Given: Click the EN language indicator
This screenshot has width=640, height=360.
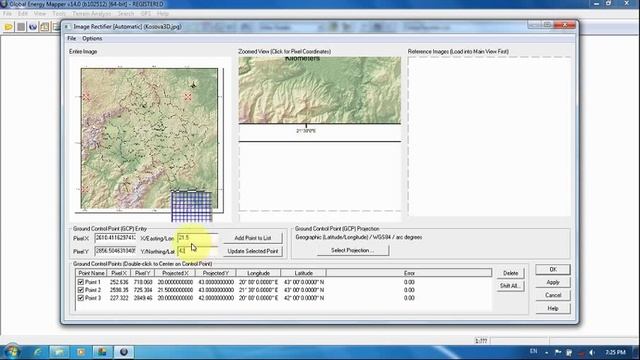Looking at the screenshot, I should point(533,351).
